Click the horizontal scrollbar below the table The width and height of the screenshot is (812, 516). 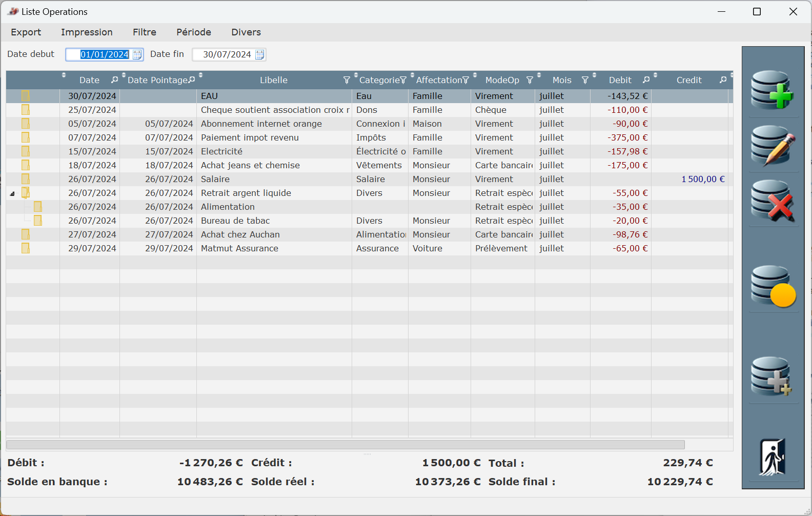pyautogui.click(x=345, y=445)
